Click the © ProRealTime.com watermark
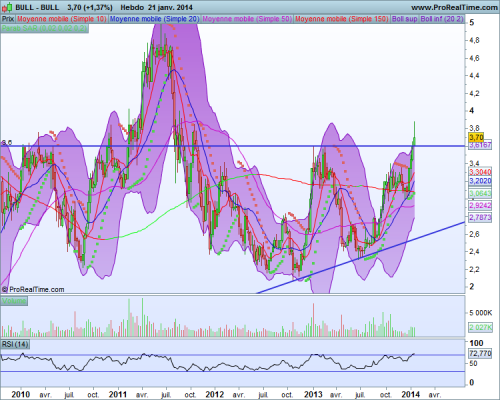This screenshot has height=400, width=500. click(x=33, y=289)
